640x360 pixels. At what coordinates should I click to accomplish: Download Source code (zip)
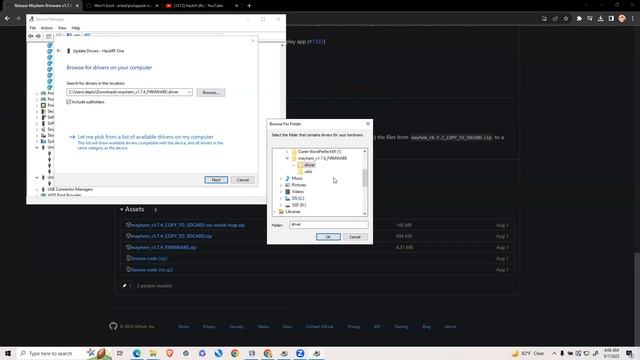pyautogui.click(x=149, y=258)
